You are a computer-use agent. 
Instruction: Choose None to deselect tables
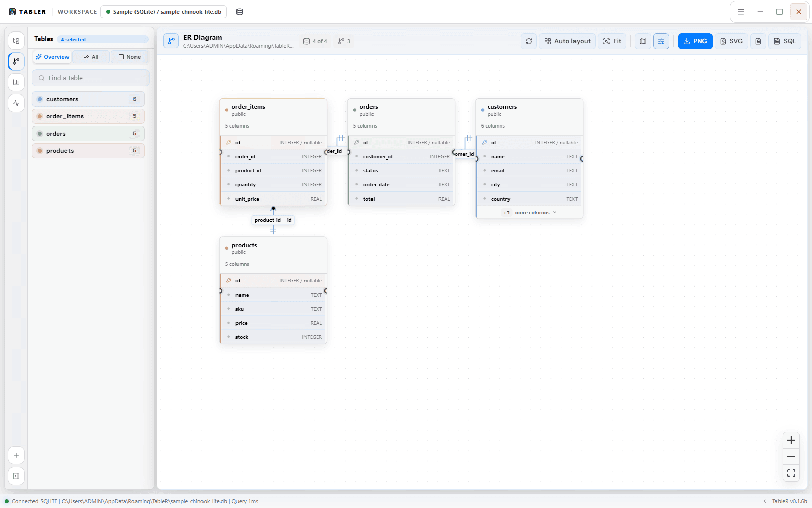pos(129,57)
